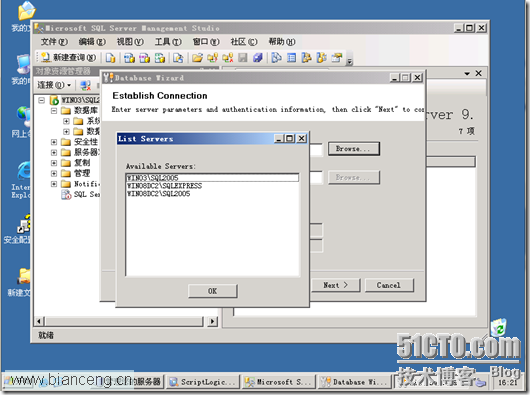Switch to ScriptLogic taskbar button
530x395 pixels.
204,382
